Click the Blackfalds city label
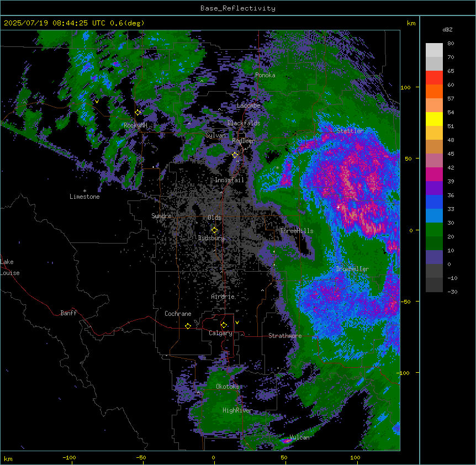 pyautogui.click(x=244, y=123)
